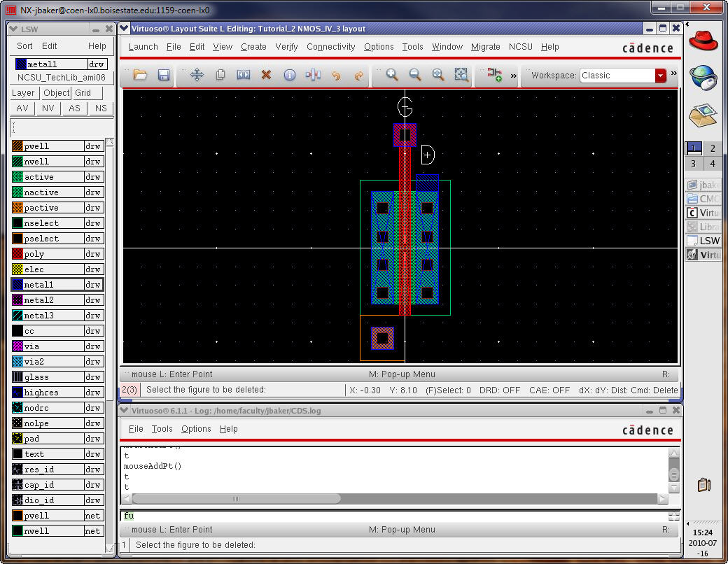Click the Zoom In magnifier icon
The image size is (728, 564).
(x=392, y=75)
